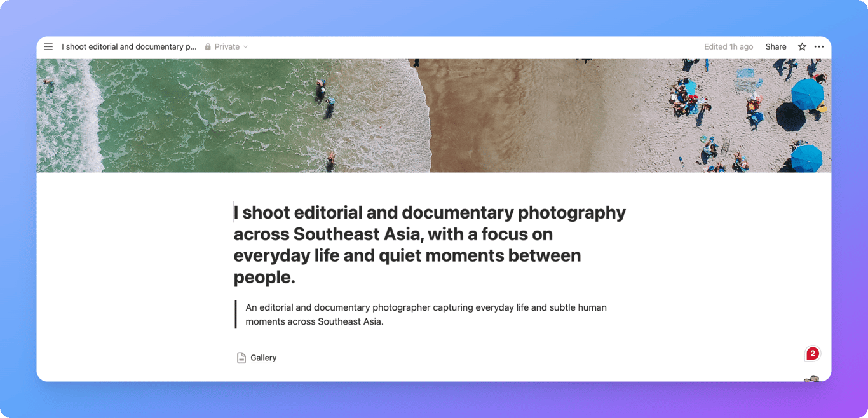This screenshot has height=418, width=868.
Task: Expand the Private dropdown chevron
Action: (245, 46)
